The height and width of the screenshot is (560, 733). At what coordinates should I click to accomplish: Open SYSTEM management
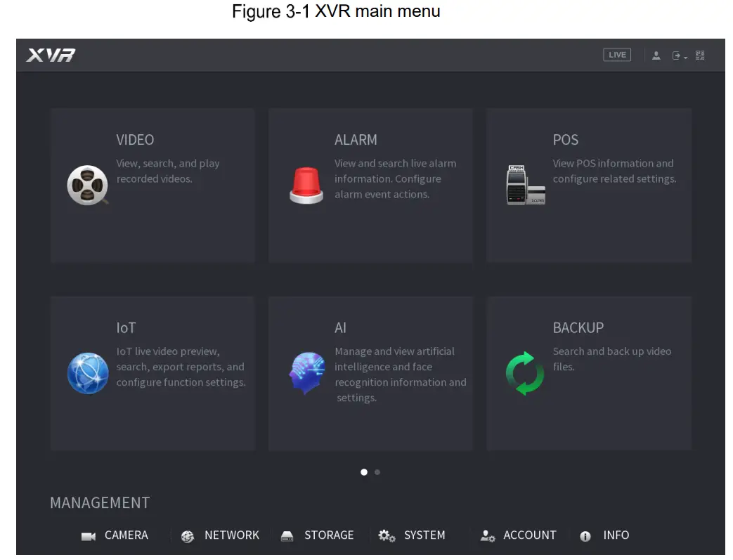[424, 535]
